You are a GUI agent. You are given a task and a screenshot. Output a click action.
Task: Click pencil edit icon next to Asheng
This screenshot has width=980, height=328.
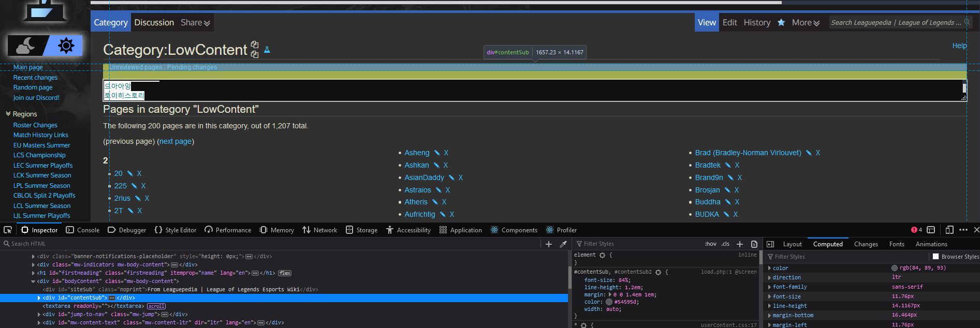[x=437, y=153]
